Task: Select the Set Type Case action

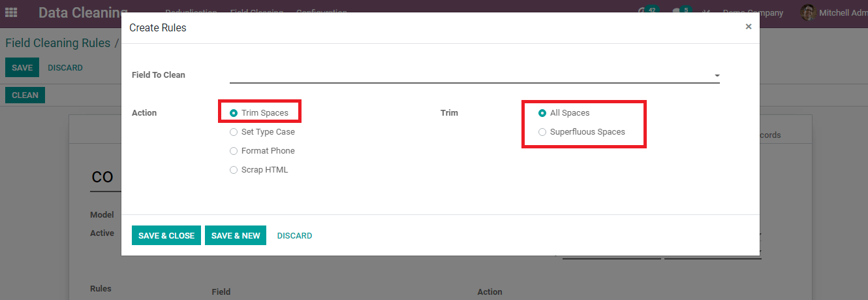Action: (x=234, y=132)
